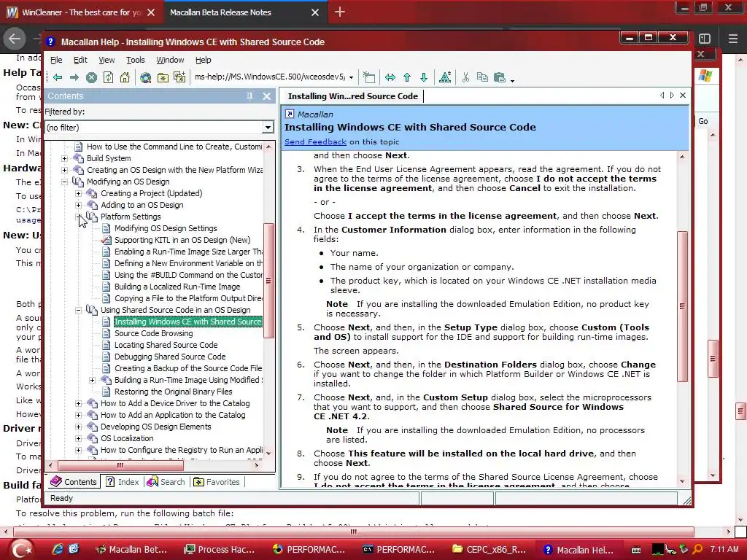The width and height of the screenshot is (747, 560).
Task: Close the WinCleaner browser tab
Action: pos(151,12)
